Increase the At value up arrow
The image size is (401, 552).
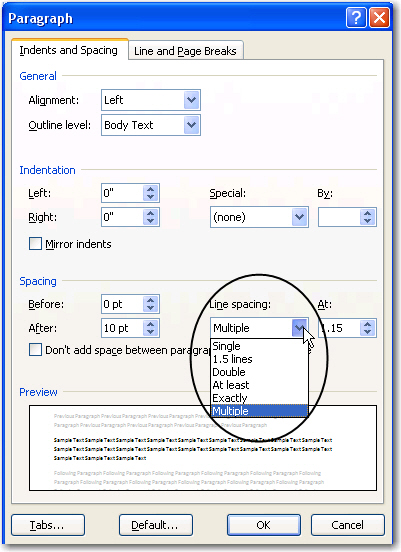(368, 324)
